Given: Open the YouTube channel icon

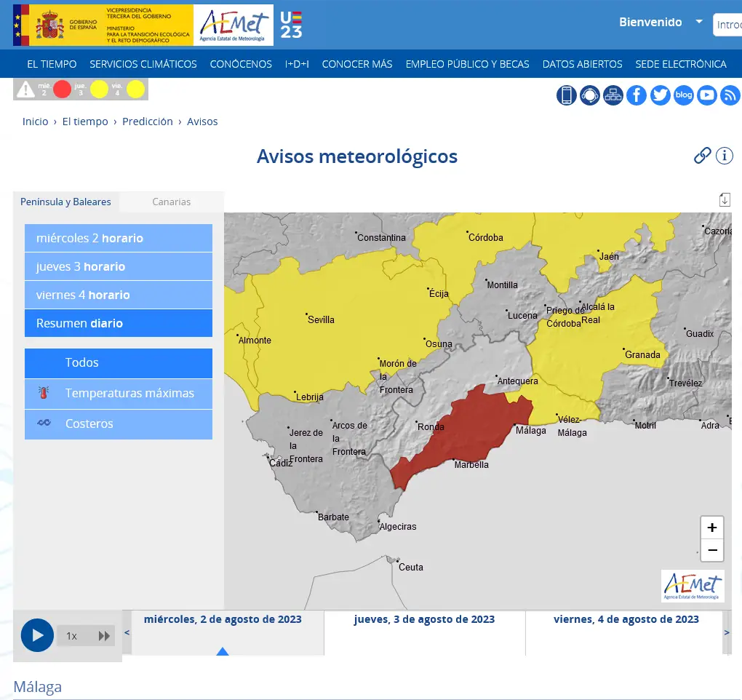Looking at the screenshot, I should (707, 95).
